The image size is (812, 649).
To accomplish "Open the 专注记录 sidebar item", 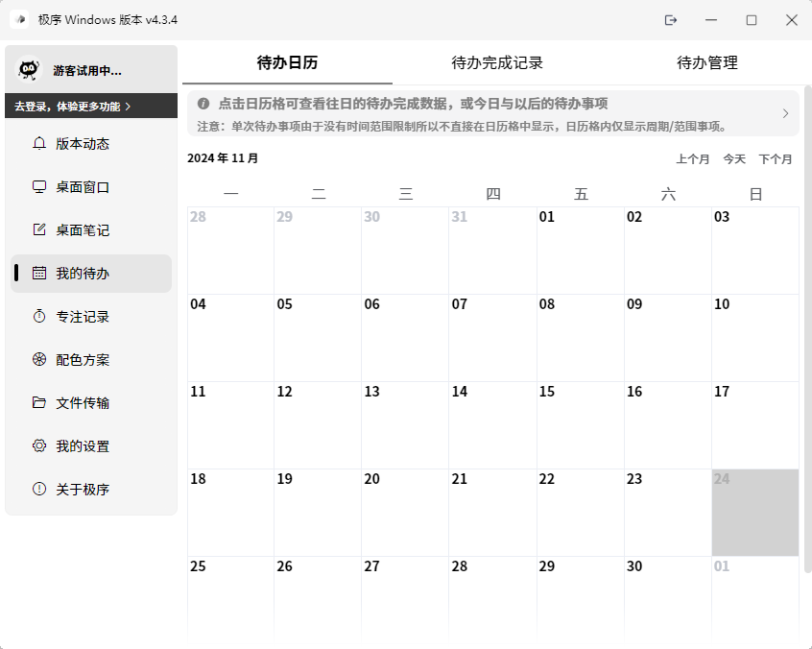I will 91,317.
